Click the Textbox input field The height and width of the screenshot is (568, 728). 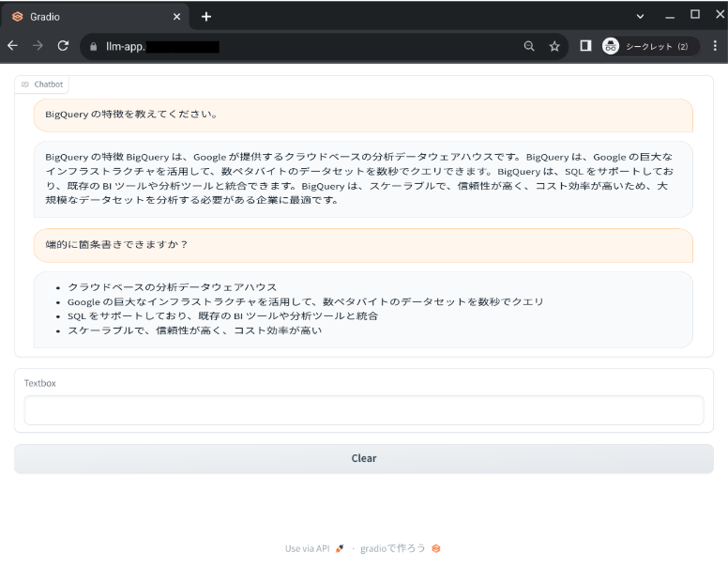point(364,410)
